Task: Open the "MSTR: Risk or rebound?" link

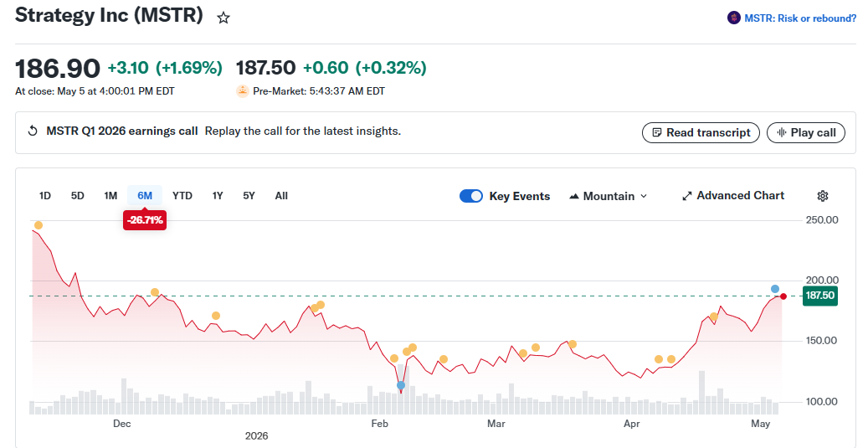Action: click(800, 18)
